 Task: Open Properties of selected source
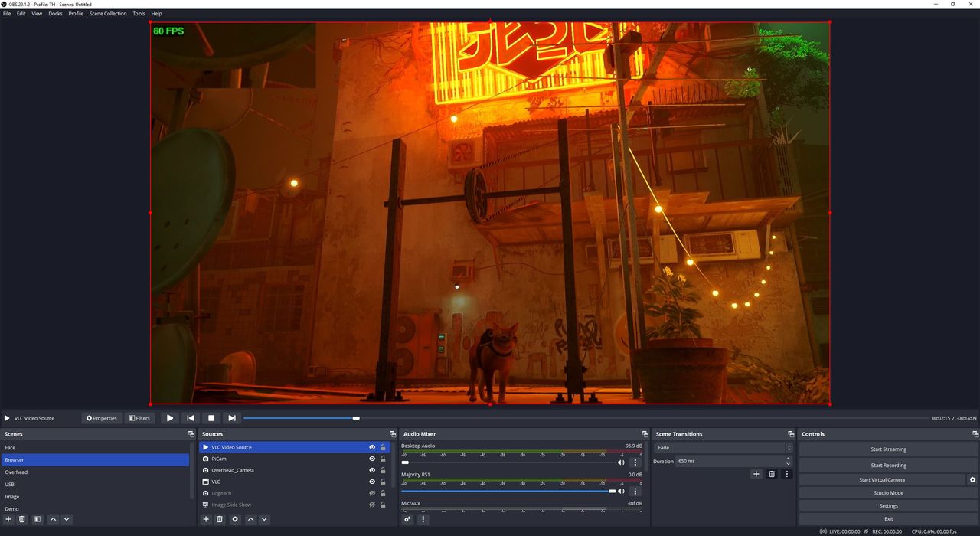point(102,418)
